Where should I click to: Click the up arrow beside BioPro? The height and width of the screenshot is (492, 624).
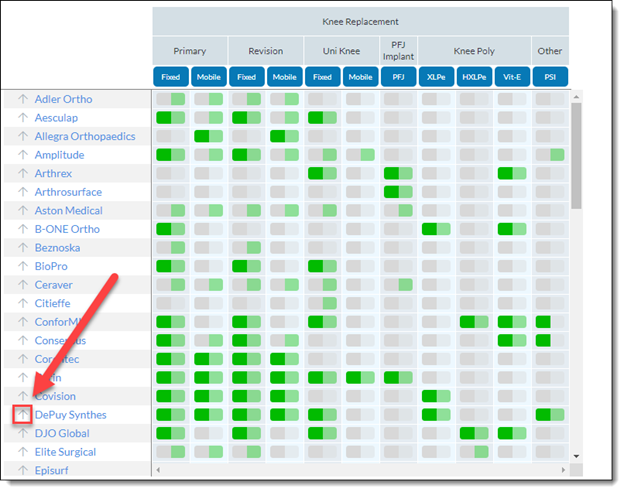pos(23,266)
